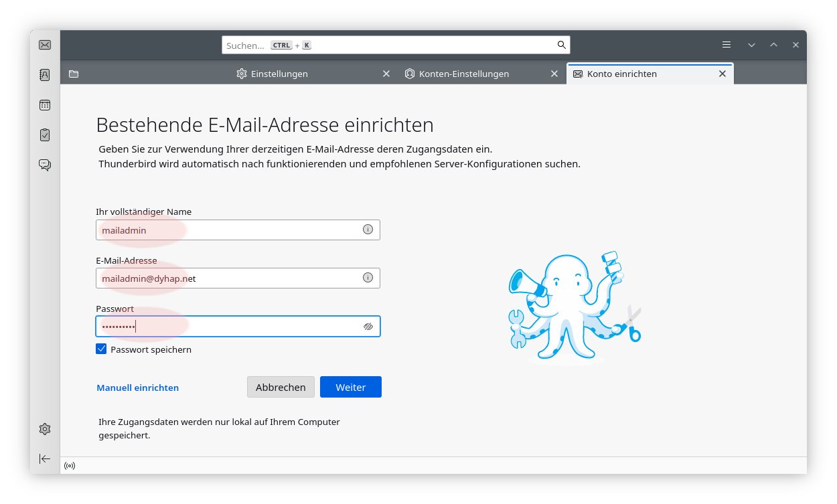837x504 pixels.
Task: Collapse the spaces toolbar
Action: tap(45, 458)
